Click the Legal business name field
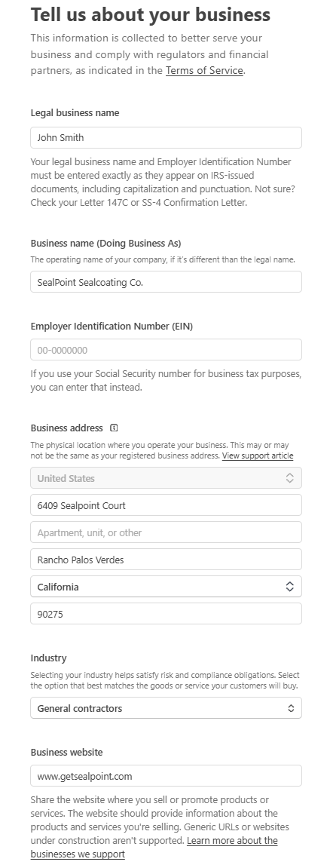 point(166,138)
